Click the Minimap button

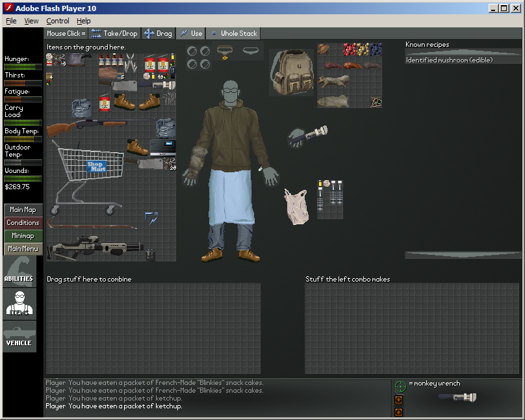22,235
